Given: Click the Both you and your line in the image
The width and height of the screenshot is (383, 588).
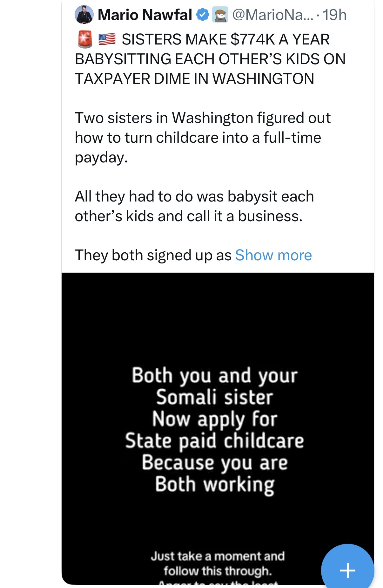Looking at the screenshot, I should (x=215, y=375).
